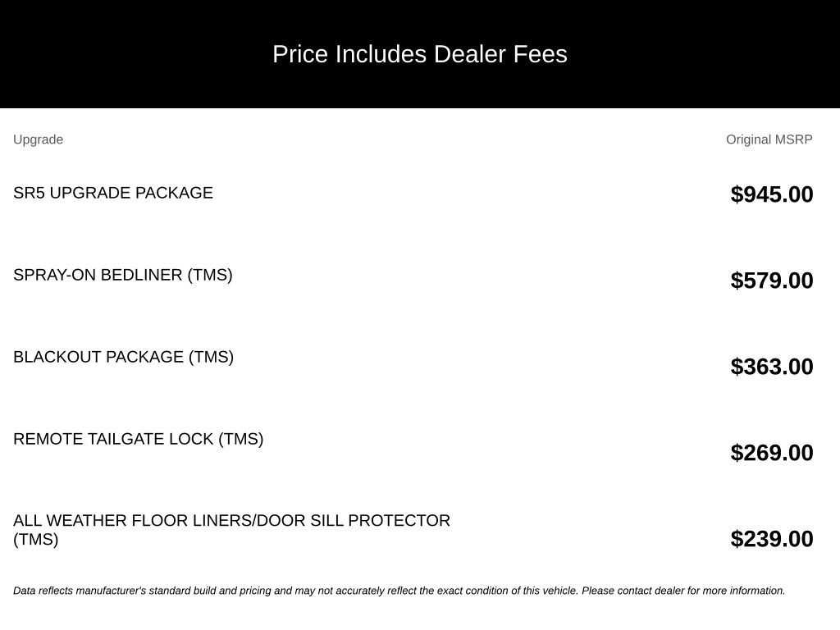
Task: Click the Price Includes Dealer Fees banner
Action: pyautogui.click(x=420, y=54)
